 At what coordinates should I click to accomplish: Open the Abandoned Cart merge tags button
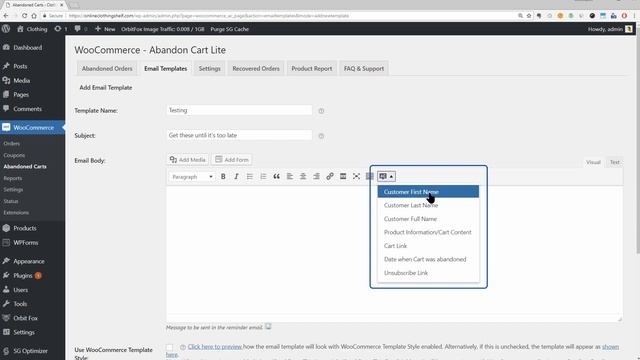coord(386,176)
